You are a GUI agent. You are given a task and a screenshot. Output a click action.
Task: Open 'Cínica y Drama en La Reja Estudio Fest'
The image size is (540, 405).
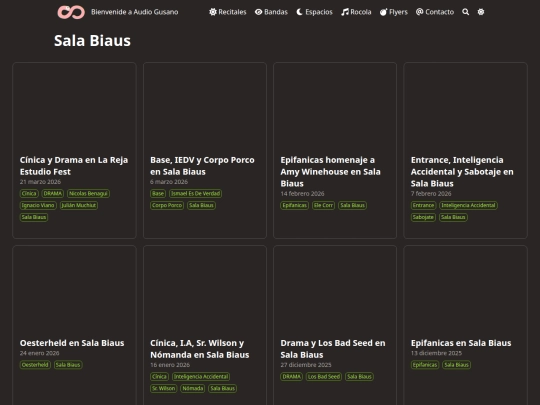point(74,166)
